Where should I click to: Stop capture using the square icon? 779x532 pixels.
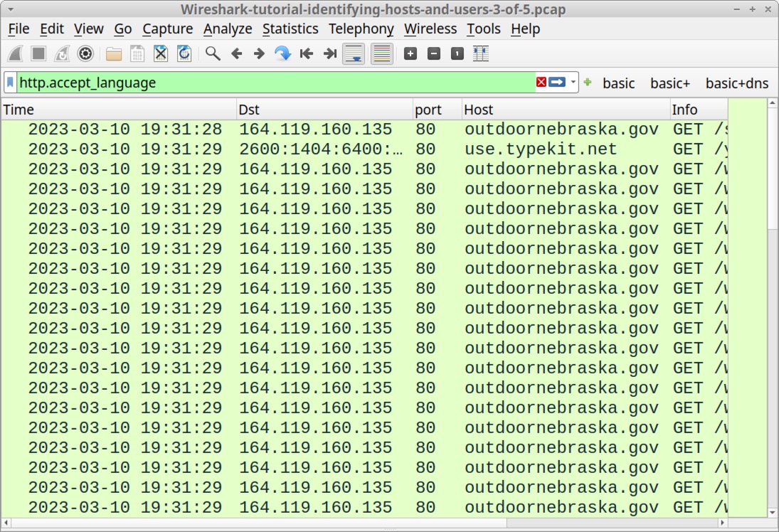[x=38, y=53]
